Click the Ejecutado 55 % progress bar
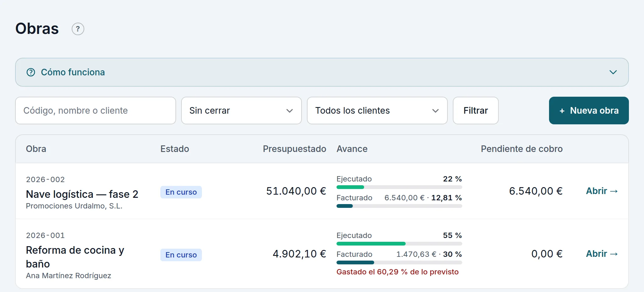The image size is (644, 292). tap(399, 244)
